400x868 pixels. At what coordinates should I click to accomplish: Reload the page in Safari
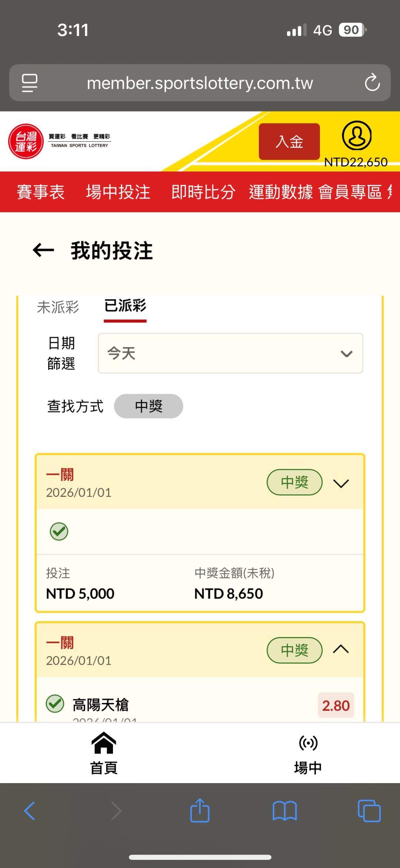[x=372, y=83]
